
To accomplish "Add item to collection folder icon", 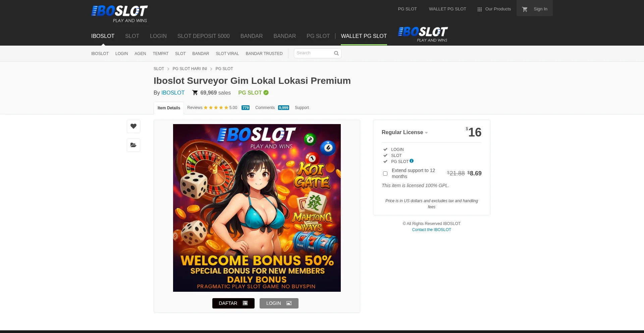I will click(133, 145).
